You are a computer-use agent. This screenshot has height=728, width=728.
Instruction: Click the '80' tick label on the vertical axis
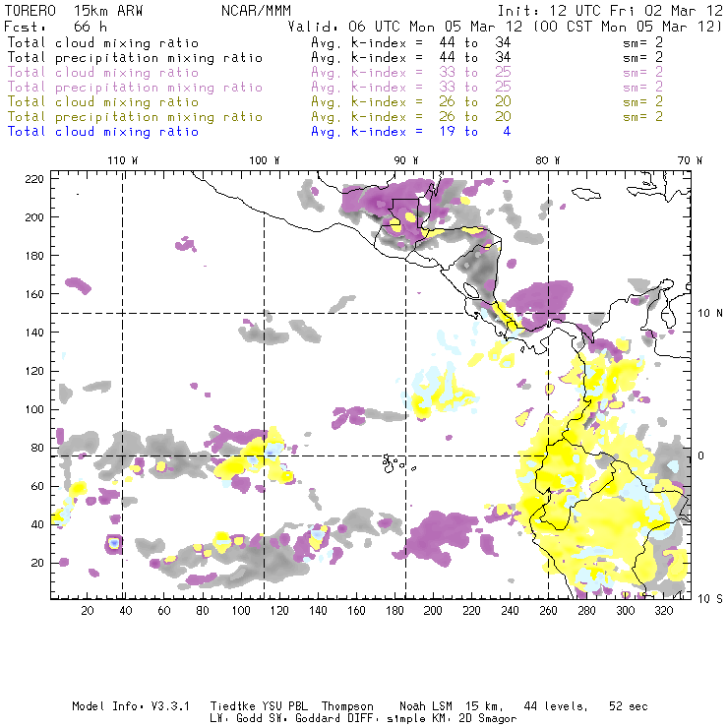tap(37, 448)
